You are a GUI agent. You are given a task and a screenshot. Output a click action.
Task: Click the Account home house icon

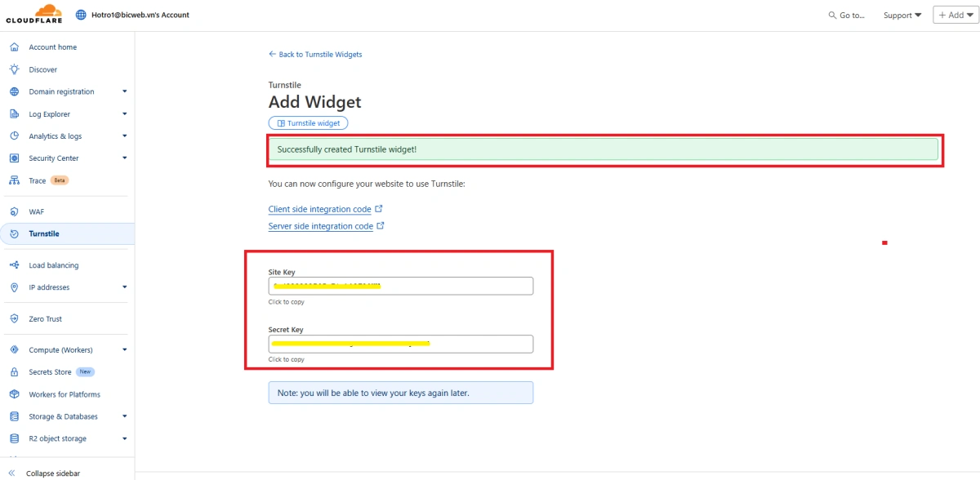pos(14,47)
